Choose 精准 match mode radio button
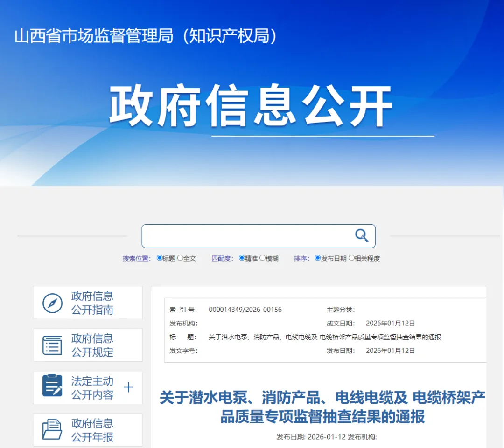Viewport: 504px width, 448px height. pyautogui.click(x=242, y=258)
